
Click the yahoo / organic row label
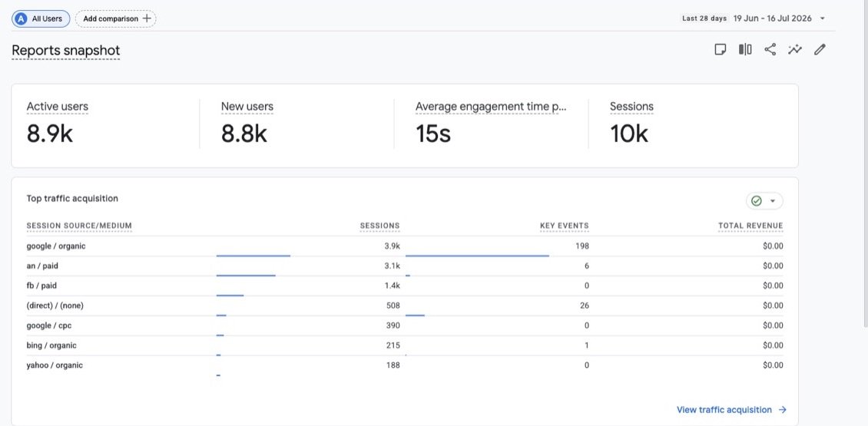[55, 365]
